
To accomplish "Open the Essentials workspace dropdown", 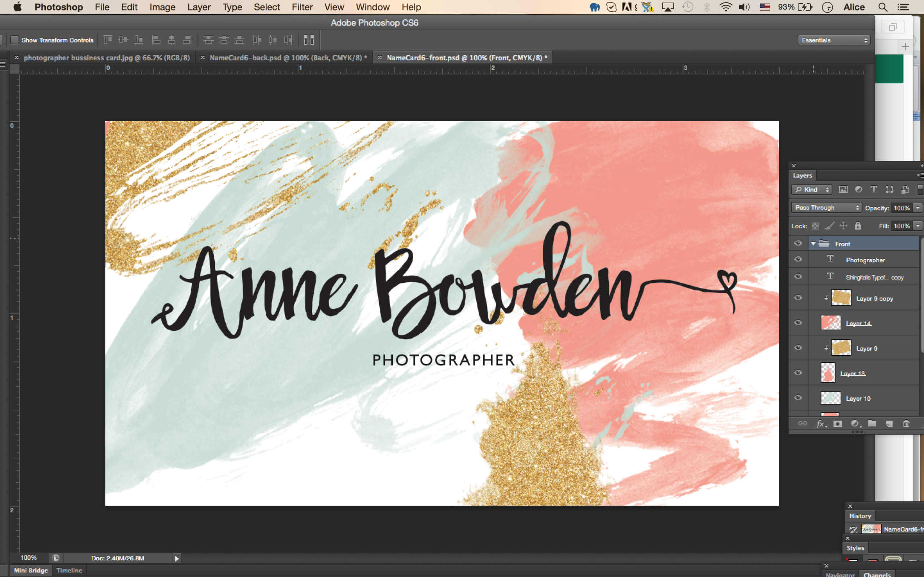I will (833, 40).
